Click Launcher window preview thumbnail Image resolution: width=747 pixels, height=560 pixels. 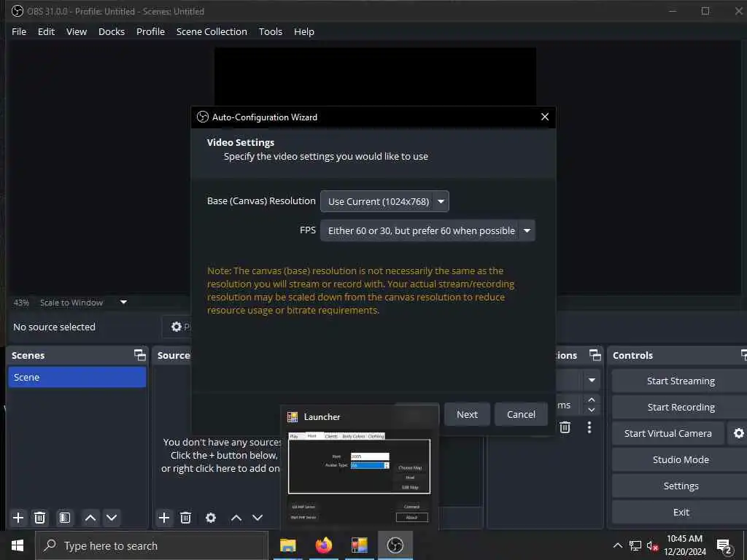[359, 477]
